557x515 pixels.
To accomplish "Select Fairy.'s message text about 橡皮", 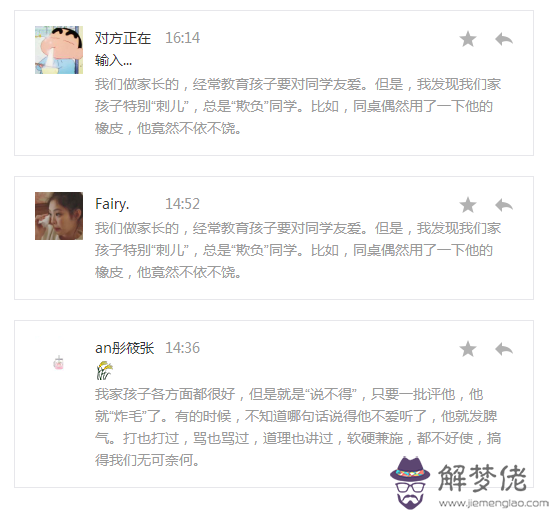I will (298, 250).
